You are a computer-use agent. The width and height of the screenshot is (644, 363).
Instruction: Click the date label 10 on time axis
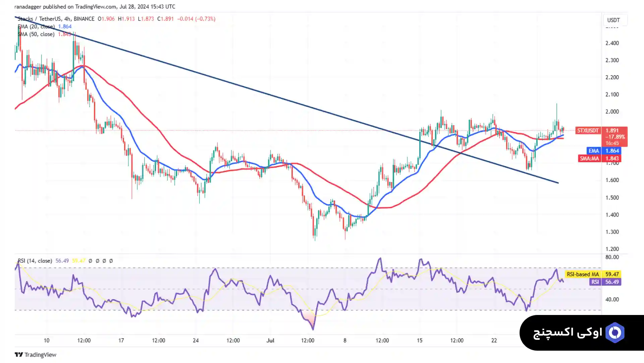coord(47,341)
